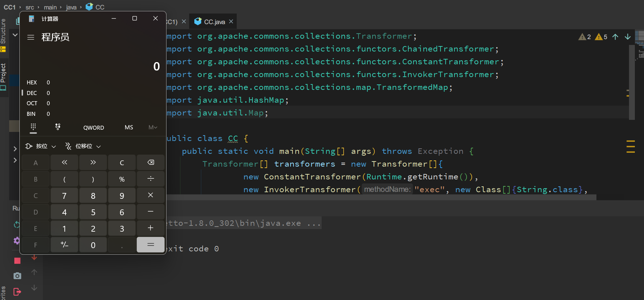The height and width of the screenshot is (300, 644).
Task: Open the bitwise 按位 dropdown
Action: (x=41, y=146)
